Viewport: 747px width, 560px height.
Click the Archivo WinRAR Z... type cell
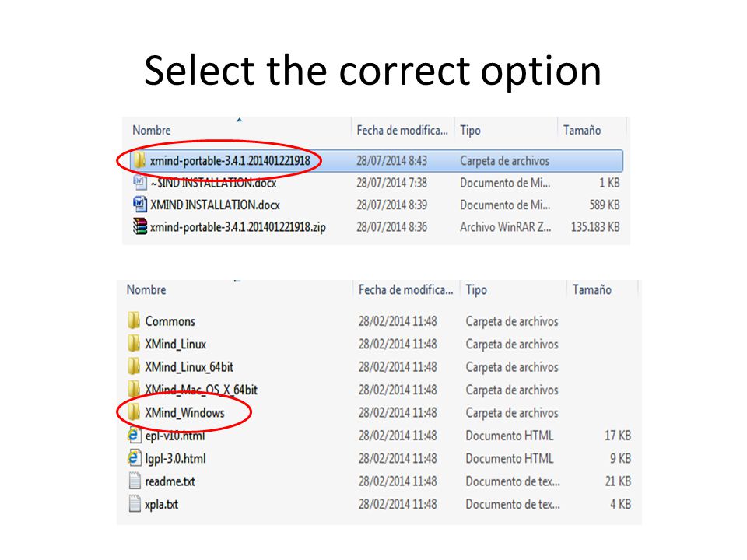506,226
